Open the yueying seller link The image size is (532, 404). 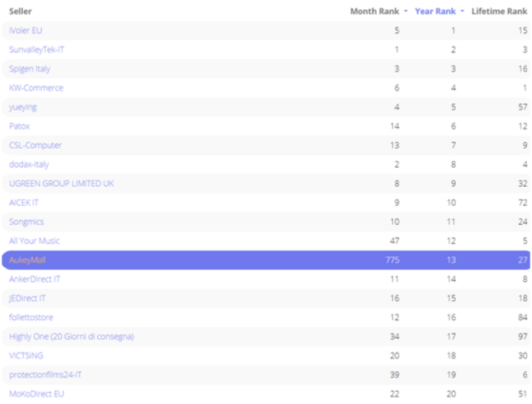click(x=23, y=107)
